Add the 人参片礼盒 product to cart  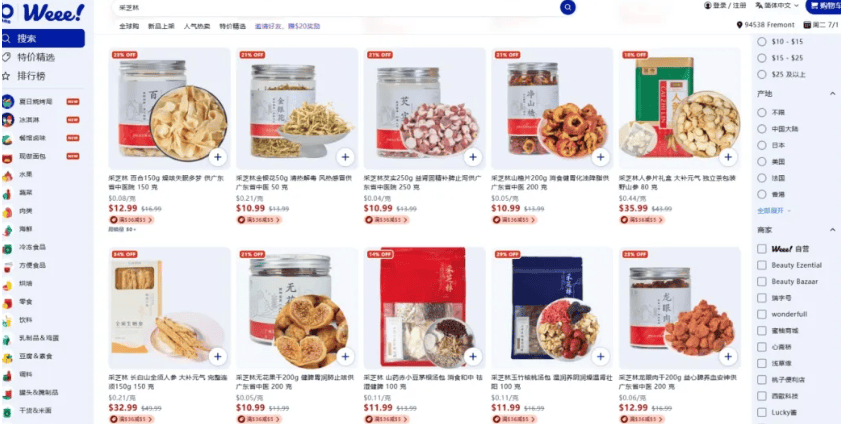tap(728, 157)
